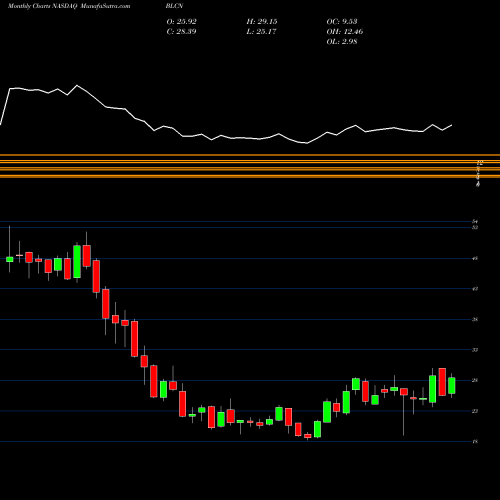Click the 18 price axis label
This screenshot has width=500, height=500.
[475, 441]
